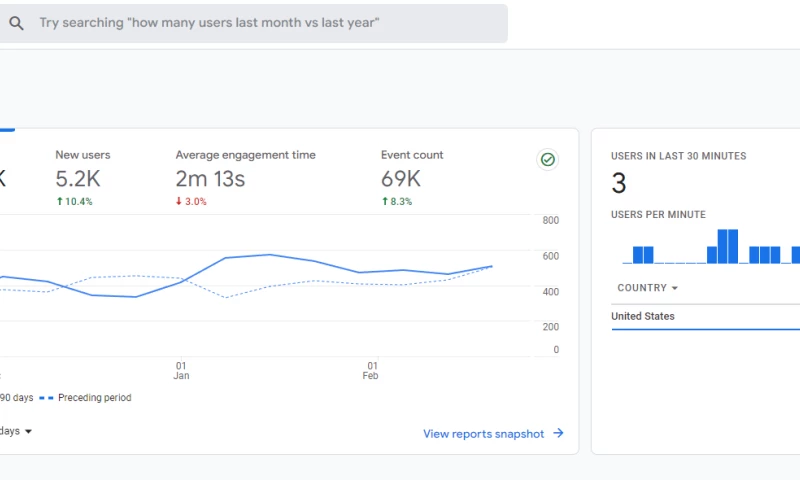The height and width of the screenshot is (480, 800).
Task: Click the users in last 30 minutes count
Action: 619,184
